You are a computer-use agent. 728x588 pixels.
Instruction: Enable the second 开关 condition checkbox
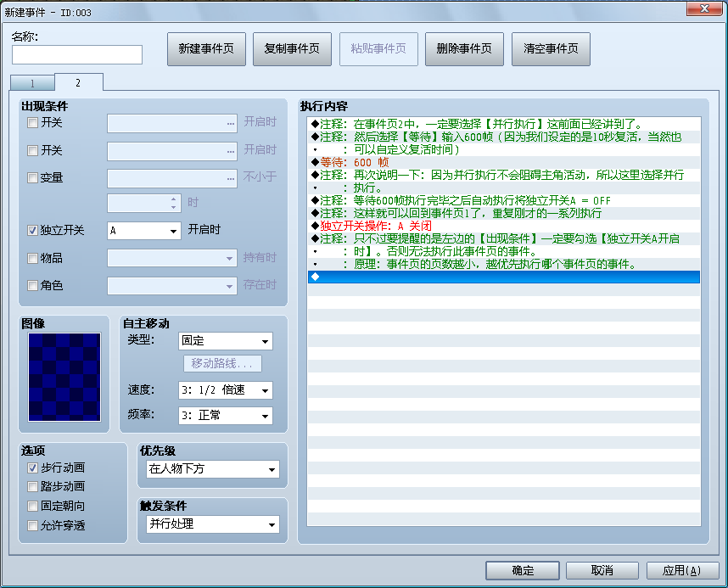pyautogui.click(x=32, y=150)
